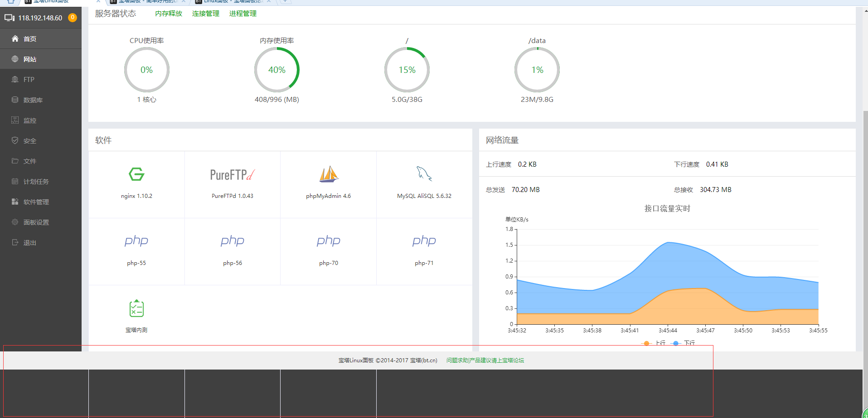Open the 安全 sidebar item
868x418 pixels.
(41, 140)
